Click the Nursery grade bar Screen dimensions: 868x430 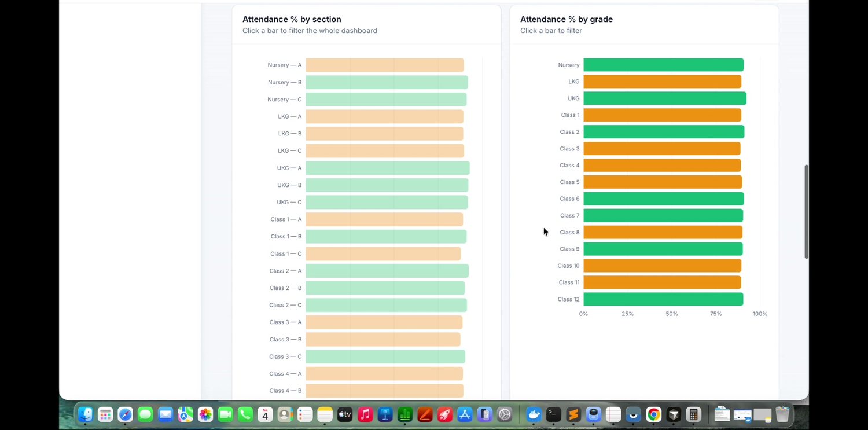[x=663, y=65]
